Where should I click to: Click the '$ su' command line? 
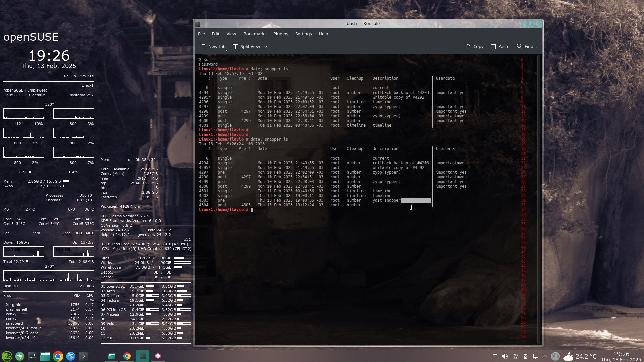(x=204, y=60)
